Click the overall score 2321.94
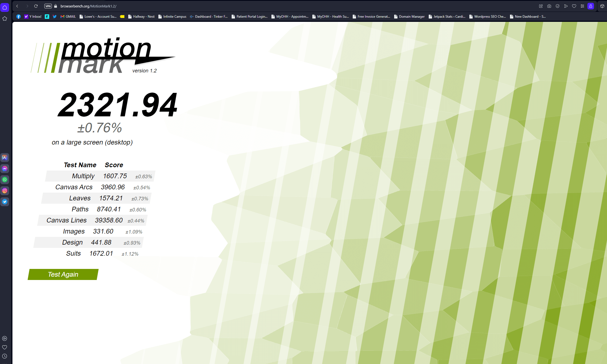This screenshot has height=364, width=607. point(118,105)
